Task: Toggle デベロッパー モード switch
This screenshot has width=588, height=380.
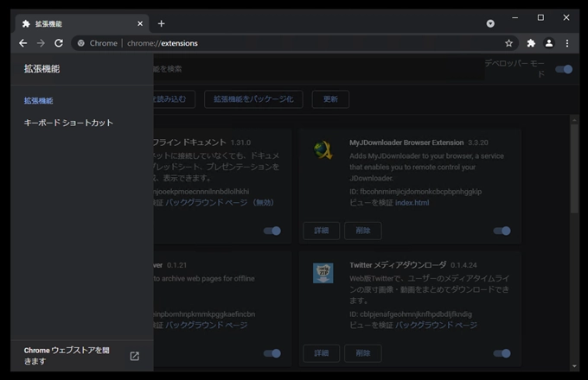Action: coord(564,69)
